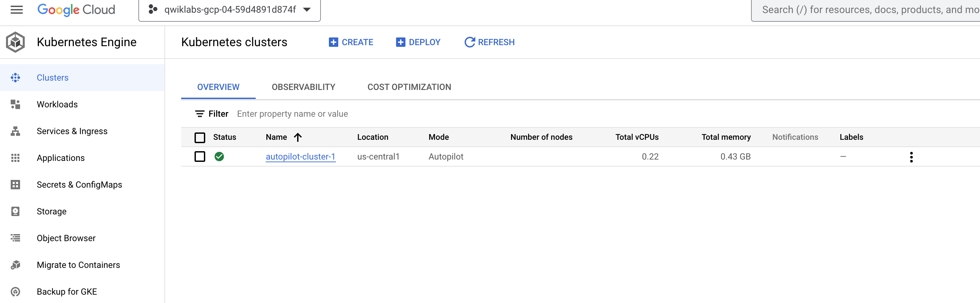Check the select-all clusters checkbox
The height and width of the screenshot is (303, 980).
[x=200, y=137]
